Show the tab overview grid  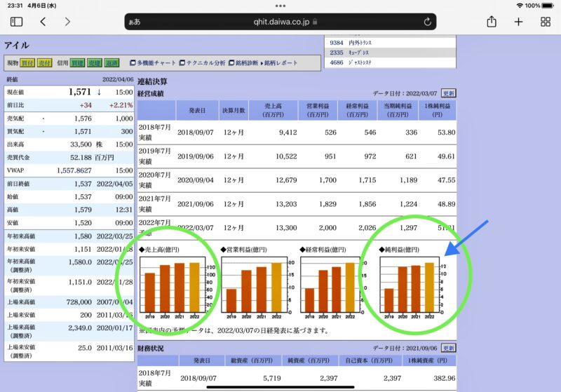point(545,22)
